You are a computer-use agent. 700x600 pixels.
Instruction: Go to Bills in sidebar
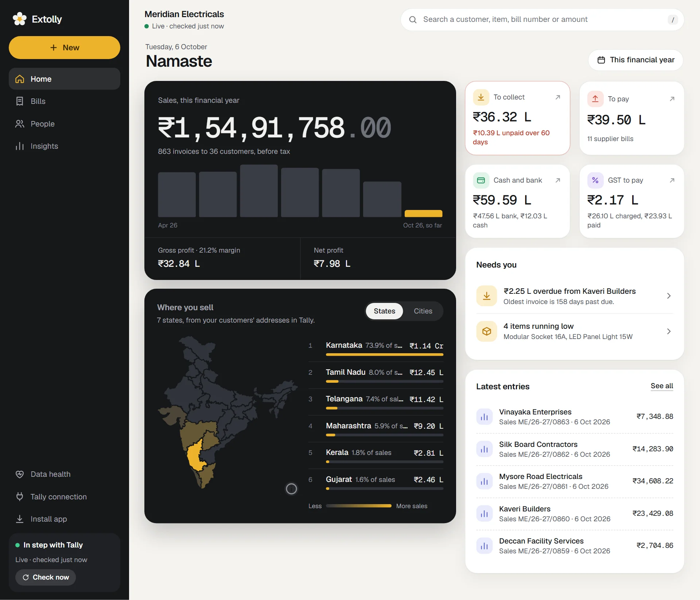65,101
